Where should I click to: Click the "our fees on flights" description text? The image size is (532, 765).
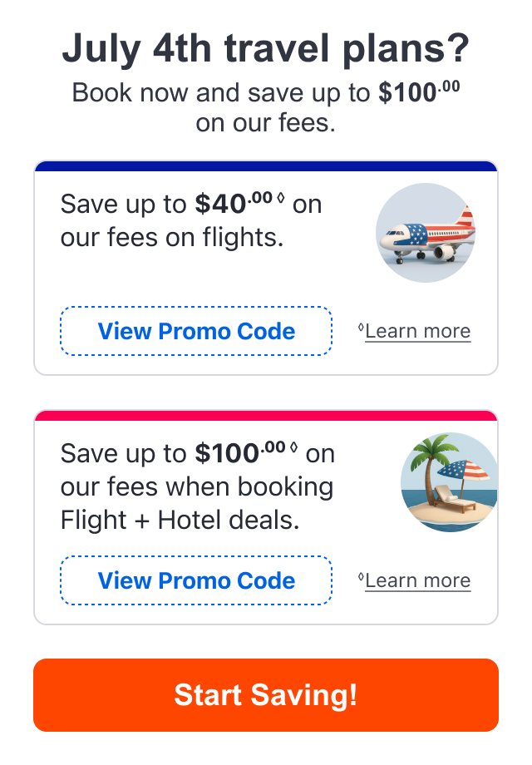coord(171,238)
